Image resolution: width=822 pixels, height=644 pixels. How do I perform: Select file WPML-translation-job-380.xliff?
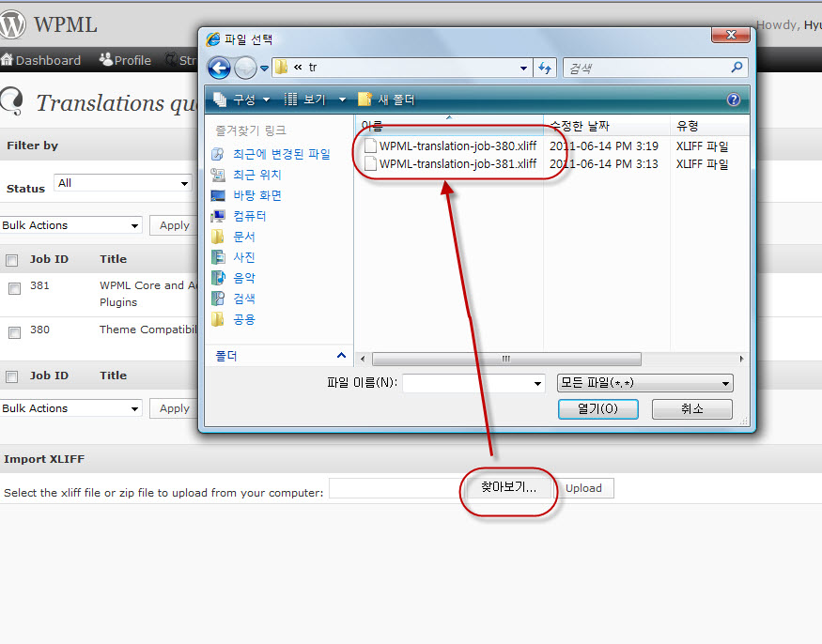(458, 146)
